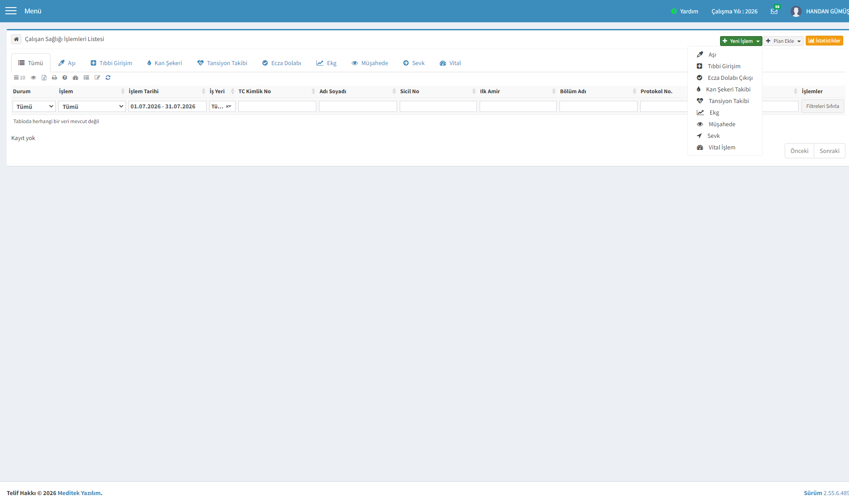Click Filtreleri Sıfırla button
Screen dimensions: 849x504
pos(822,106)
